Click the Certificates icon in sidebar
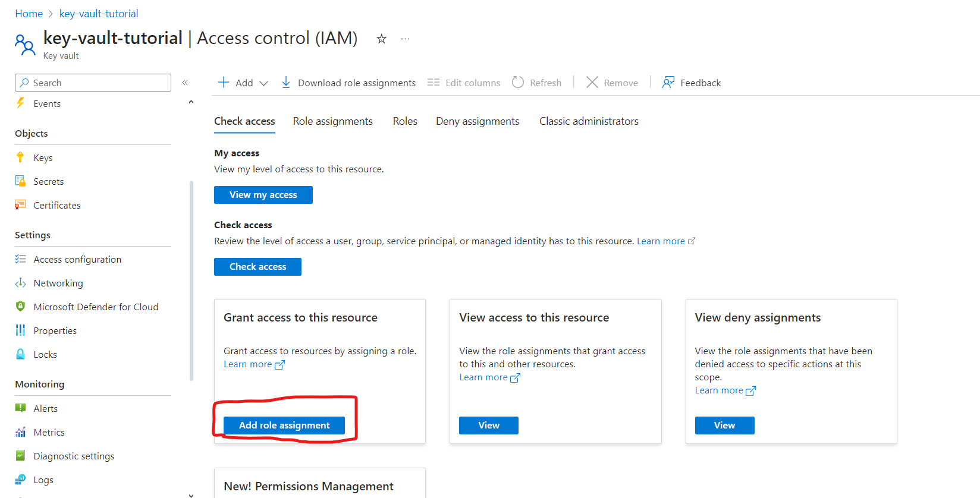Image resolution: width=980 pixels, height=498 pixels. [x=20, y=204]
